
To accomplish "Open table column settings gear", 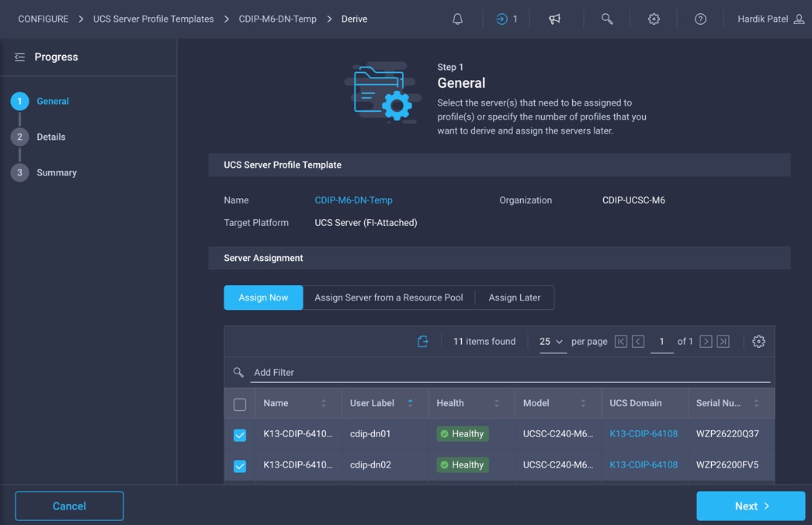I will pos(758,342).
